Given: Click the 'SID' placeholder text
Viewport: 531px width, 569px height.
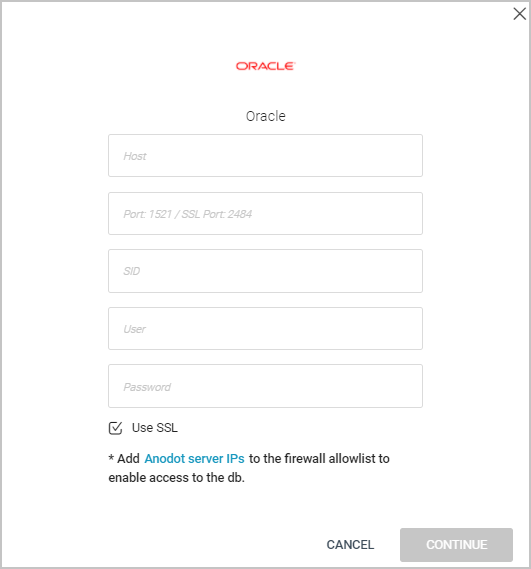Looking at the screenshot, I should pos(131,271).
